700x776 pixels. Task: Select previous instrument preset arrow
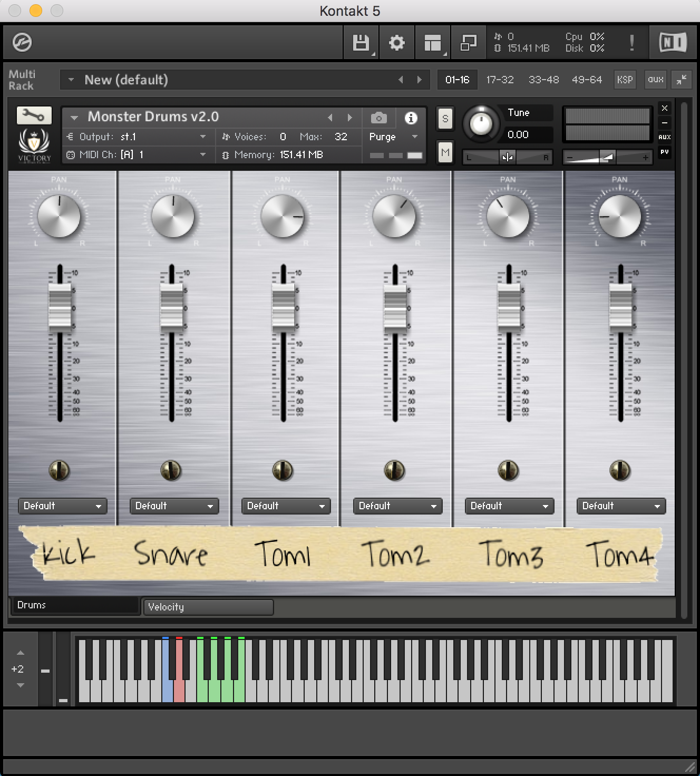[330, 118]
